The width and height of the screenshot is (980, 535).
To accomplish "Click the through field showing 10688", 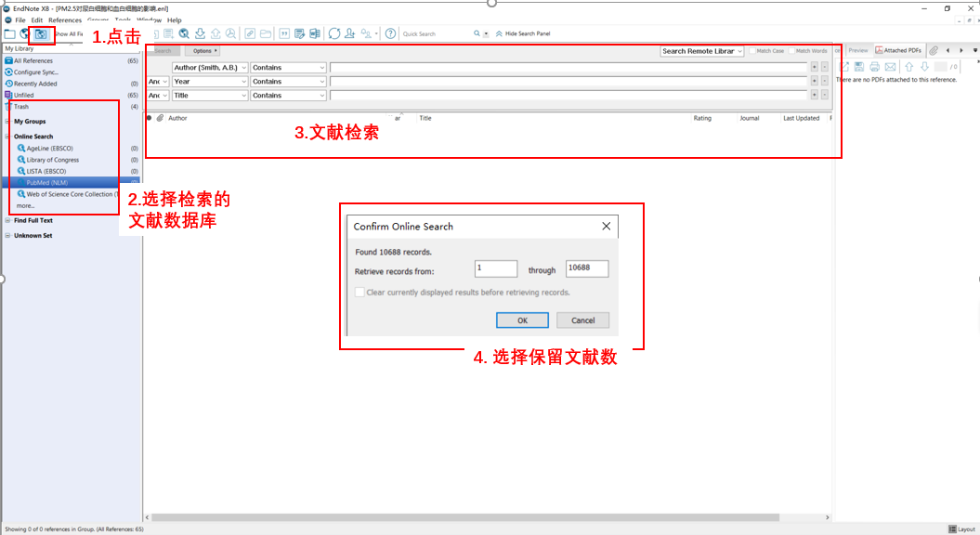I will 587,268.
